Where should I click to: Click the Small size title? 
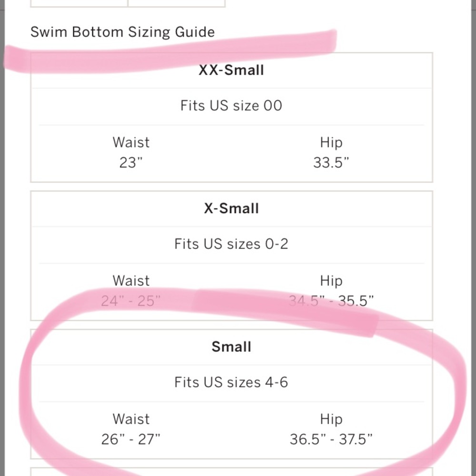tap(231, 347)
